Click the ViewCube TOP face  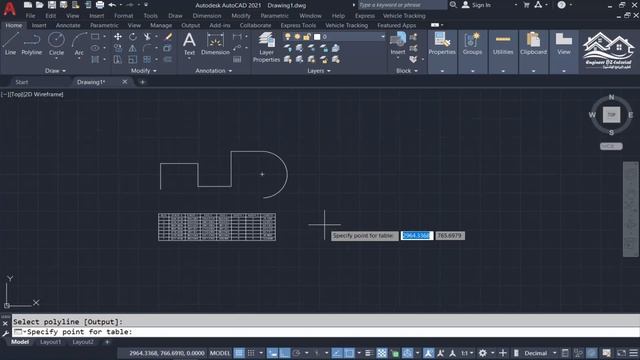click(611, 115)
